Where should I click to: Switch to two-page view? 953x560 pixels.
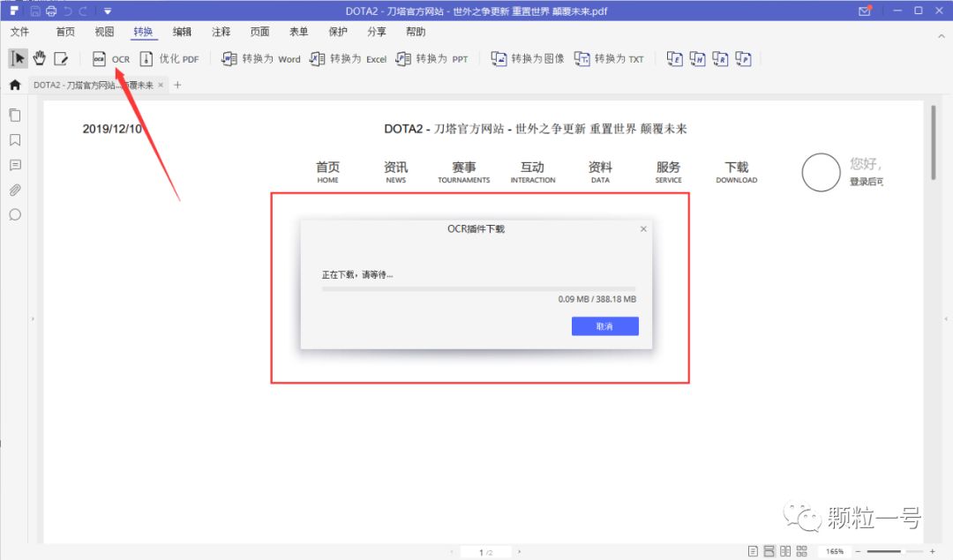[785, 551]
